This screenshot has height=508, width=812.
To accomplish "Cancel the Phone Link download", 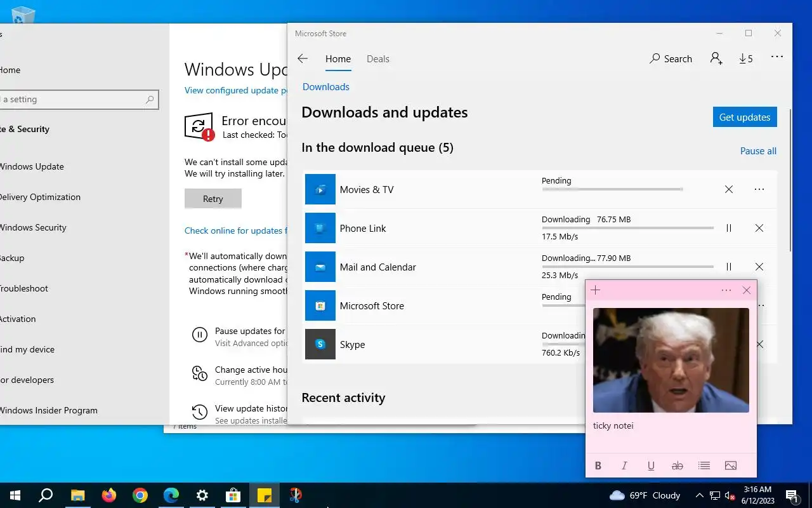I will click(x=759, y=228).
